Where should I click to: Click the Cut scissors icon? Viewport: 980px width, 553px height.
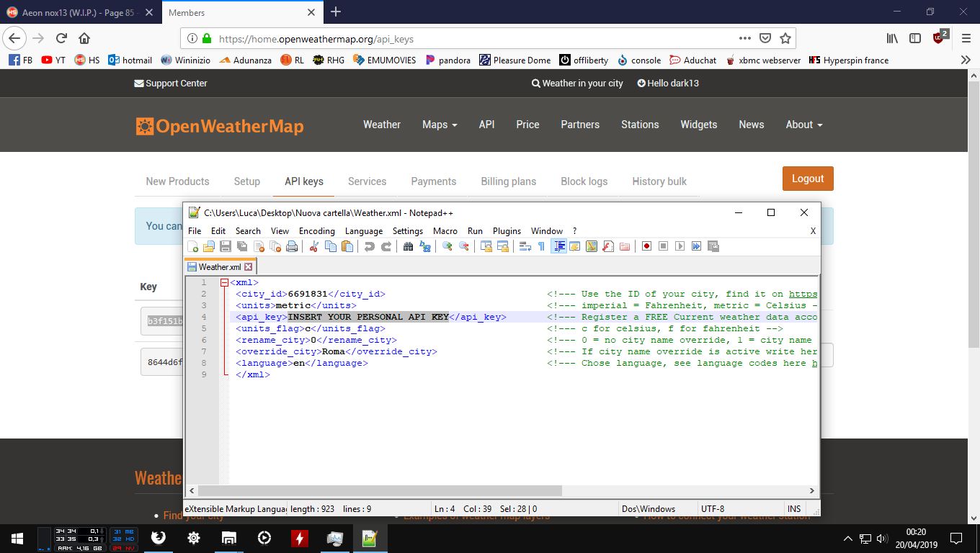point(314,246)
